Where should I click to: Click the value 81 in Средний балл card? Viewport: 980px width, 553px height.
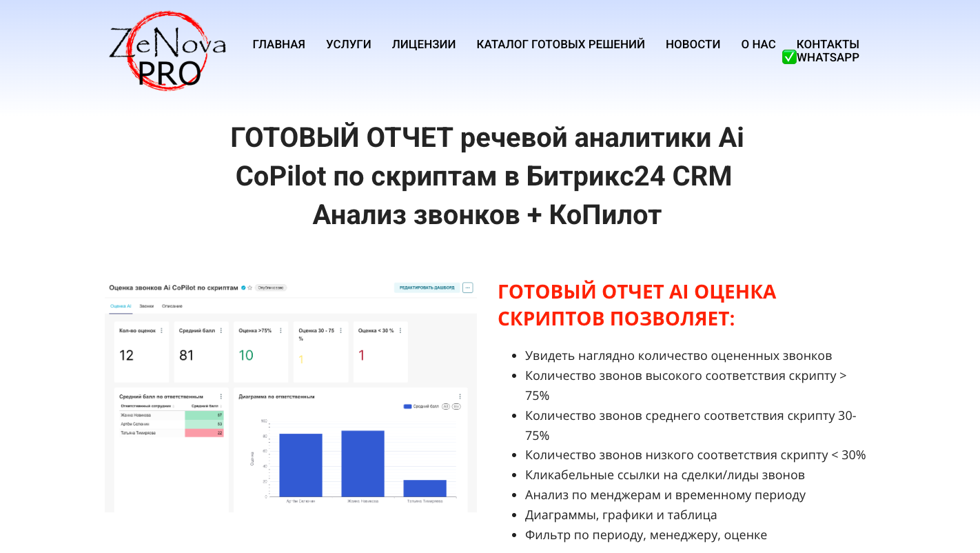click(186, 355)
